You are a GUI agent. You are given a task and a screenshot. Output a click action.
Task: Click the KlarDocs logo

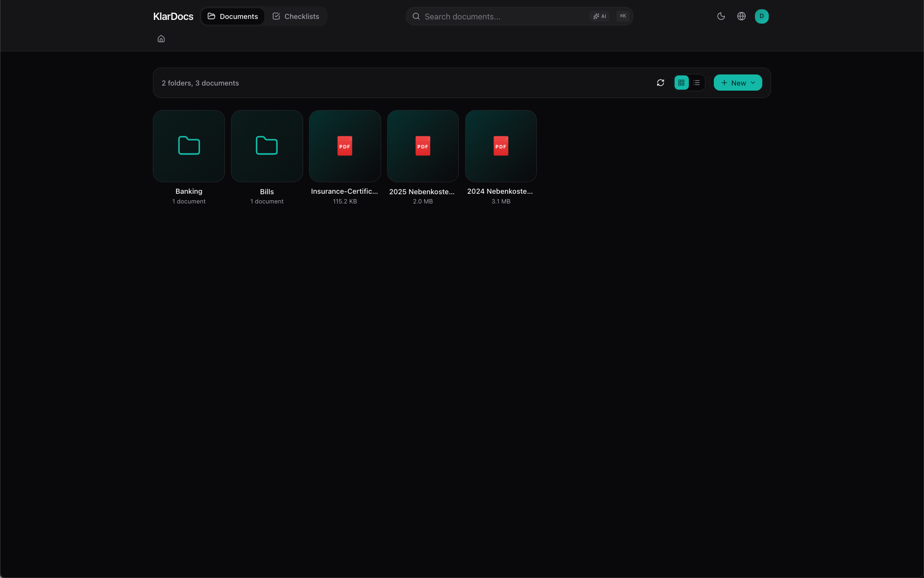[173, 16]
